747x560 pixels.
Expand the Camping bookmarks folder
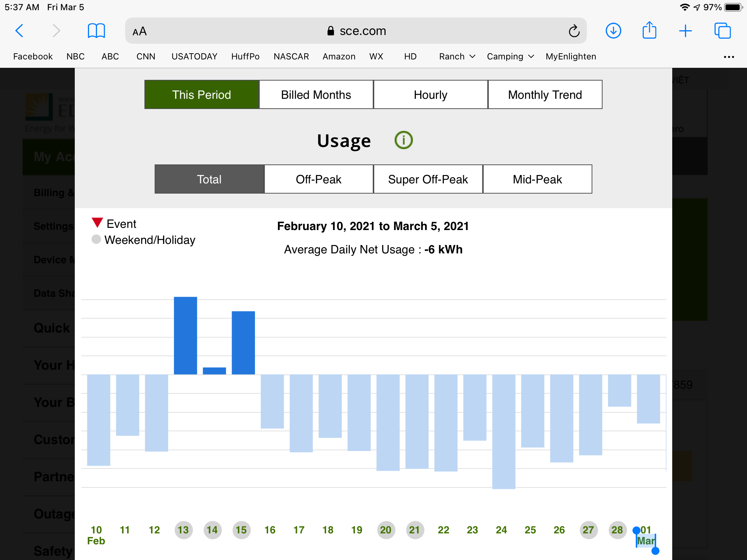point(510,57)
